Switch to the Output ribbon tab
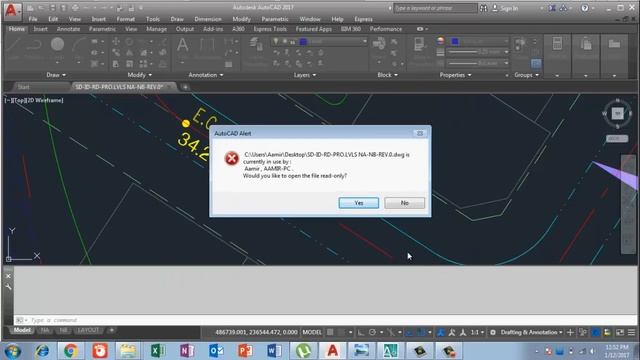Image resolution: width=640 pixels, height=360 pixels. click(x=184, y=29)
